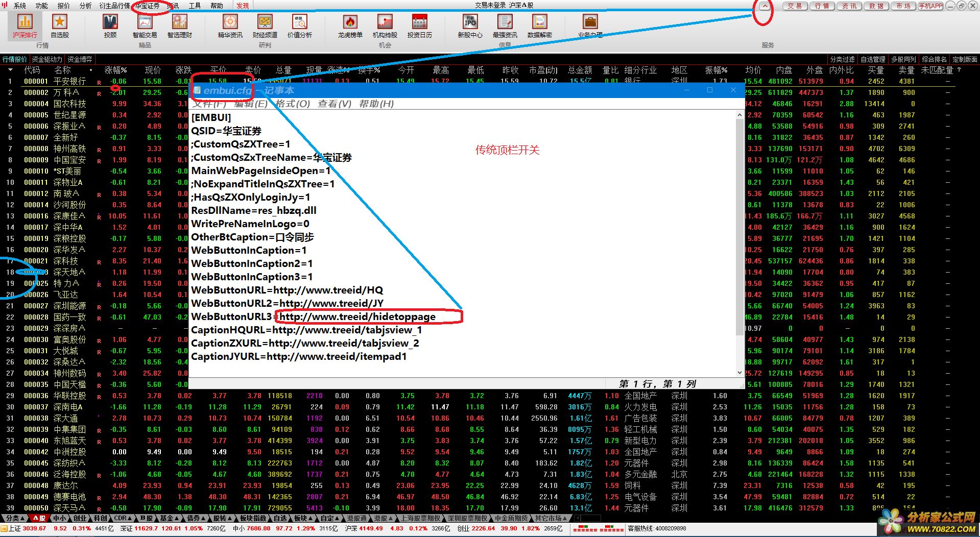Launch the 智能交易 tool

[x=145, y=26]
